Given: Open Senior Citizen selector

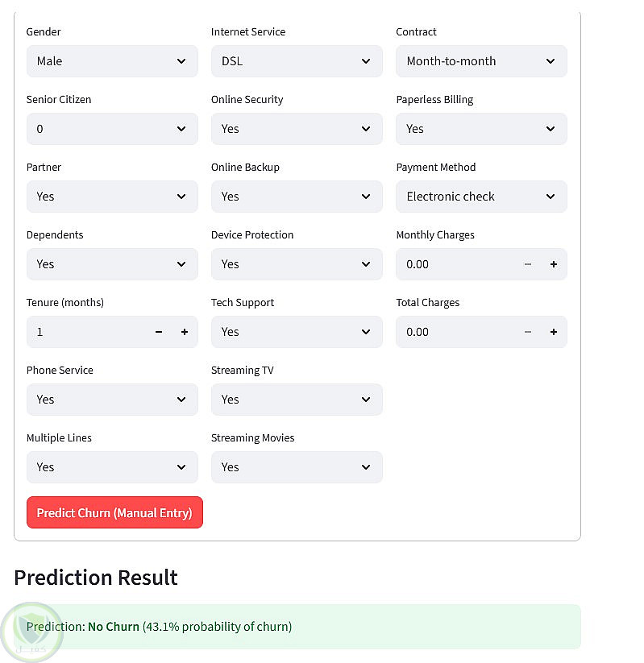Looking at the screenshot, I should [112, 129].
